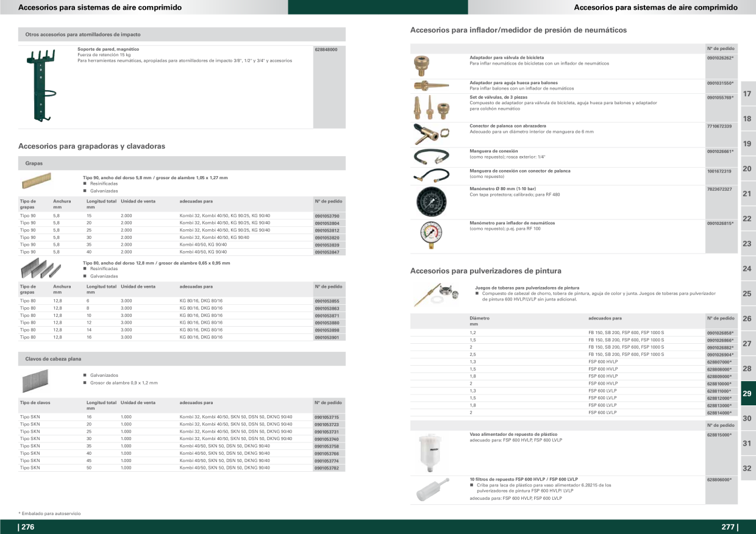The height and width of the screenshot is (534, 756).
Task: Go to chapter tab 25
Action: pos(747,294)
